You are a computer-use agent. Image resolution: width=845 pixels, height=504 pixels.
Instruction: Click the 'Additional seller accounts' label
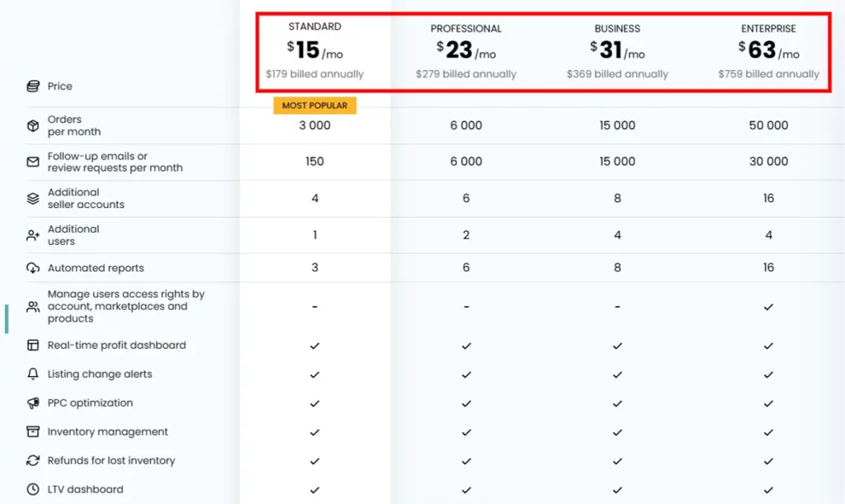tap(86, 198)
